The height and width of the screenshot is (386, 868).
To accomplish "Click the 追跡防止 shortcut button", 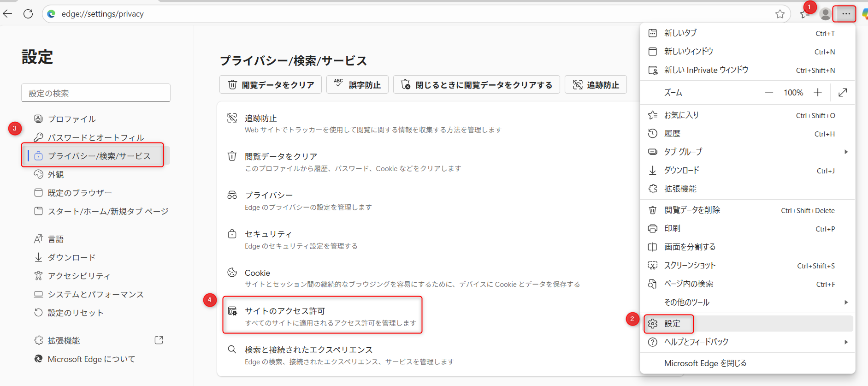I will tap(596, 85).
